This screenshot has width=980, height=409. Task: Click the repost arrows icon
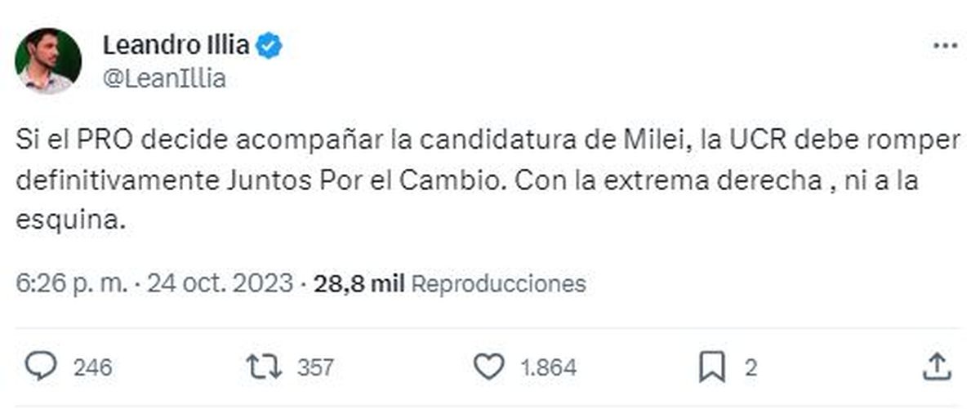[264, 367]
